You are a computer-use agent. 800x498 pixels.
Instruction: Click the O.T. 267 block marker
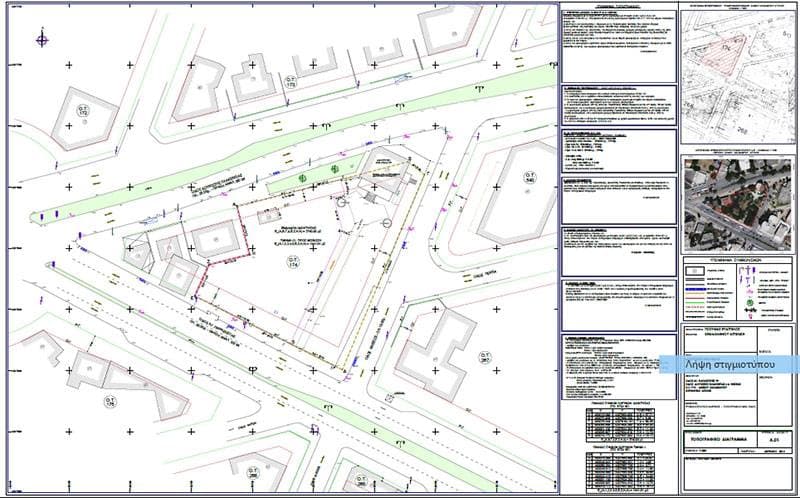485,357
